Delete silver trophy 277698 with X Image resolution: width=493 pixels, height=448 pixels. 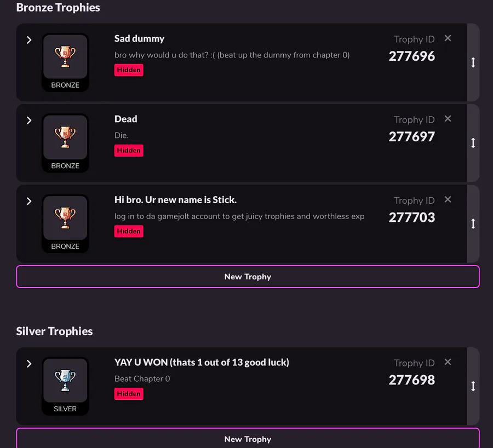[x=448, y=362]
